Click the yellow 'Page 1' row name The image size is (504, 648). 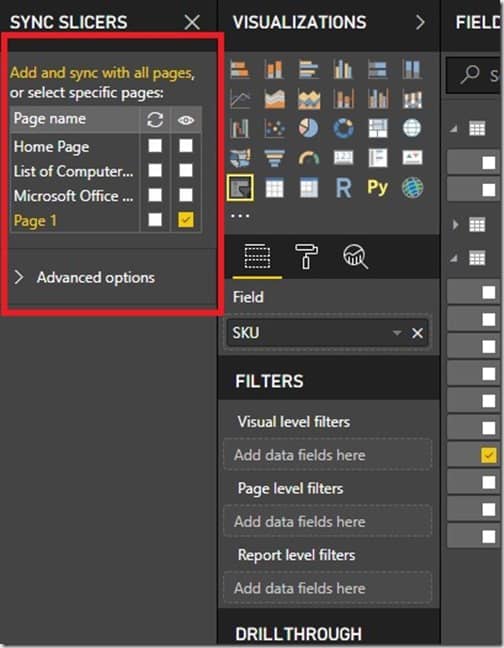tap(35, 221)
